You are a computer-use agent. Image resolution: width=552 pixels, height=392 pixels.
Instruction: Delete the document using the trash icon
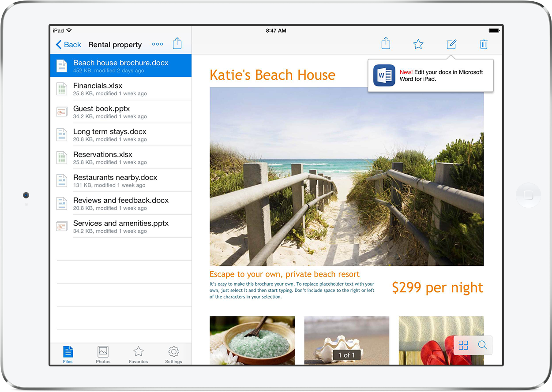tap(484, 44)
